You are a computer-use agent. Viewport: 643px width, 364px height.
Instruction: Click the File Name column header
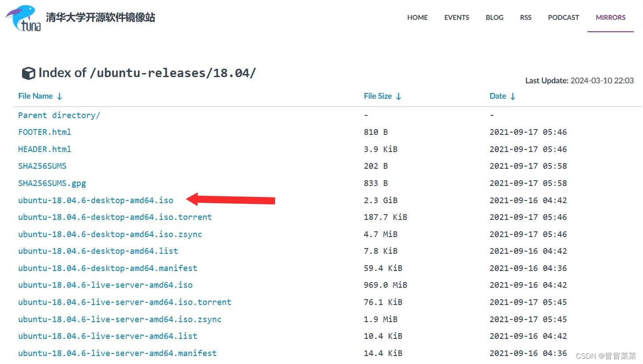[35, 96]
